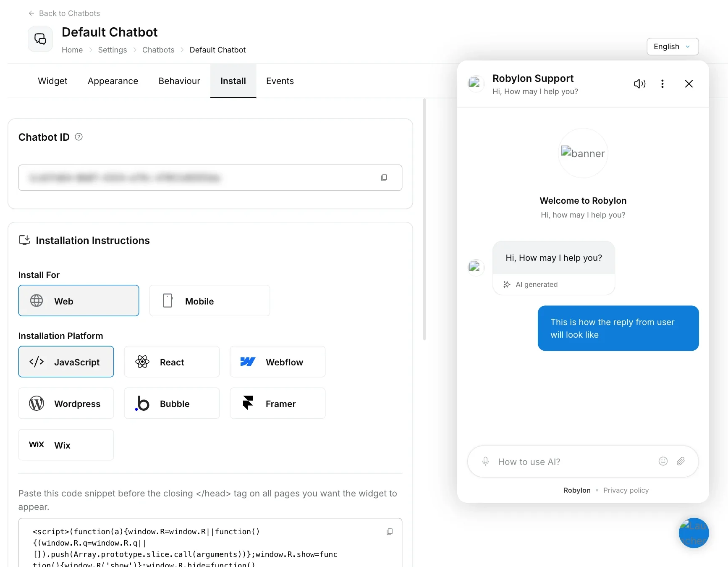Click the code brackets icon for JavaScript
728x567 pixels.
[x=37, y=362]
